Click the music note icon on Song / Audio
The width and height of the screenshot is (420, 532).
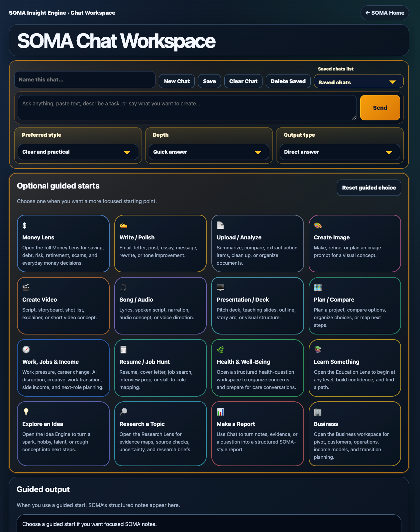point(123,288)
